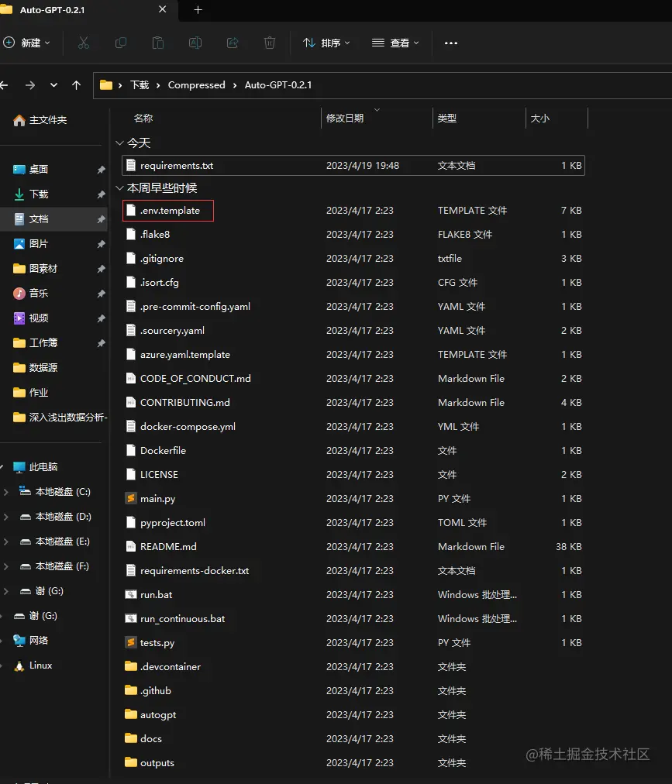Click 下载 in the address breadcrumb
The height and width of the screenshot is (784, 672).
(x=140, y=85)
